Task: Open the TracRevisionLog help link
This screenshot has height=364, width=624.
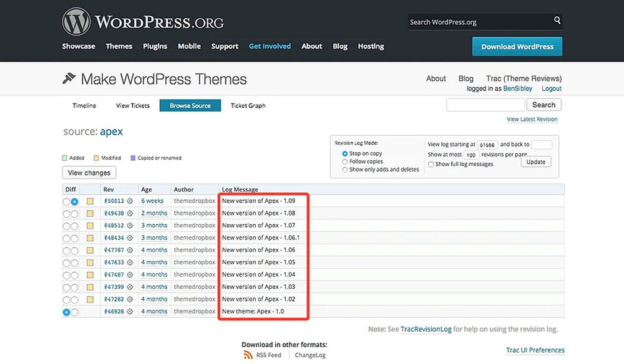Action: point(426,329)
